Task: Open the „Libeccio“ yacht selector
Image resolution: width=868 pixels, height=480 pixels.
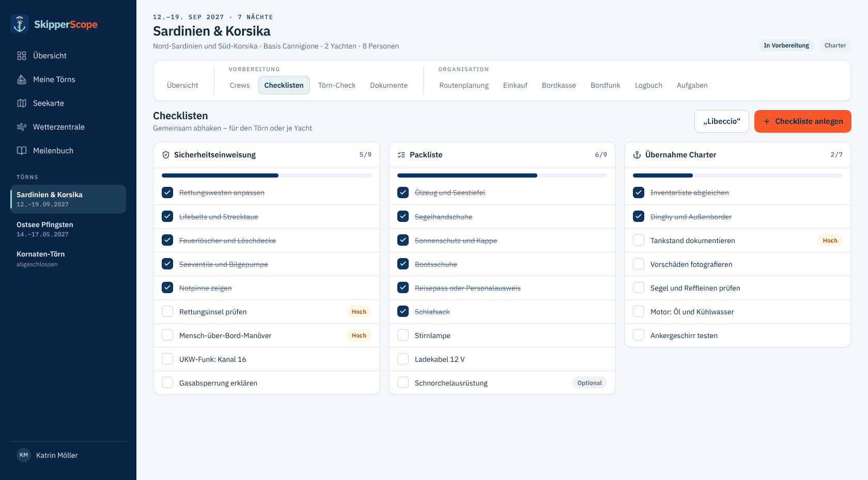Action: click(x=722, y=121)
